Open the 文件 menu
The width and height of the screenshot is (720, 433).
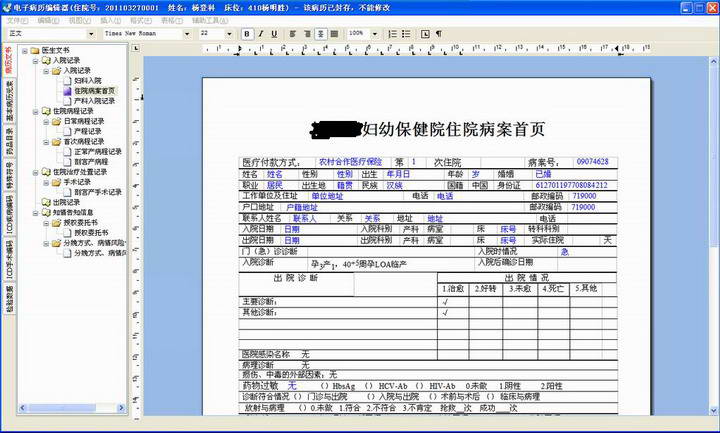click(17, 21)
